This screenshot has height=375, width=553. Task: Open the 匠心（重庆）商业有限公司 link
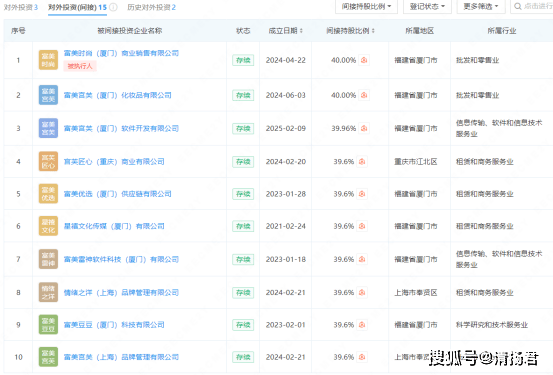[114, 162]
